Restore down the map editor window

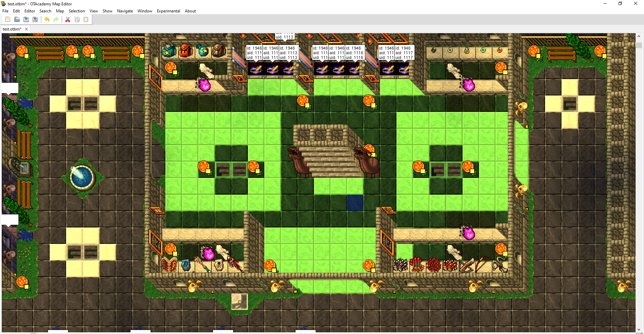(620, 4)
